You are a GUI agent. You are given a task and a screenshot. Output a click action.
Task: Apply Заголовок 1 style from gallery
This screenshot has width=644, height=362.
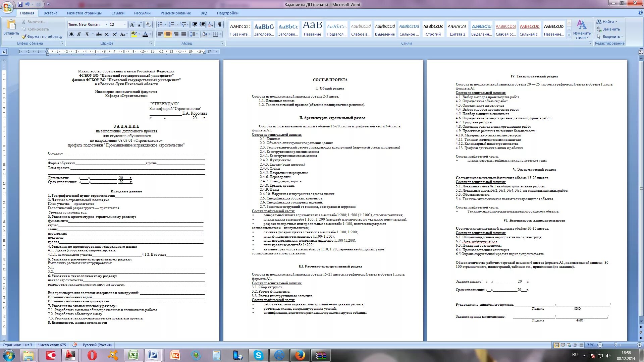[x=264, y=29]
